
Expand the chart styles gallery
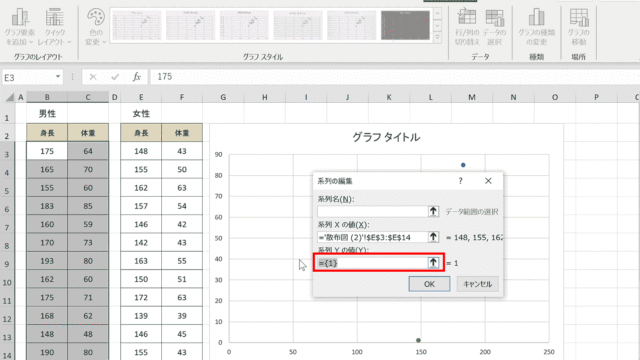click(437, 37)
